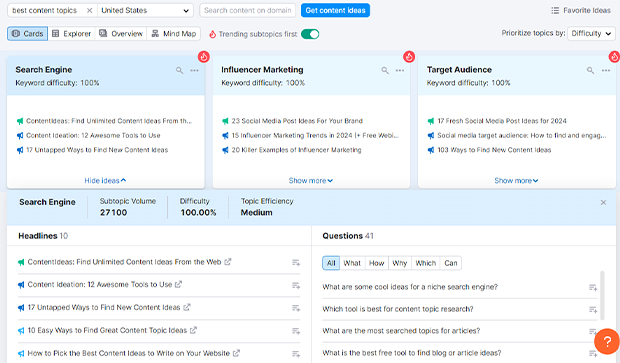Open Prioritize topics by Difficulty dropdown
Viewport: 620px width, 363px height.
coord(591,34)
